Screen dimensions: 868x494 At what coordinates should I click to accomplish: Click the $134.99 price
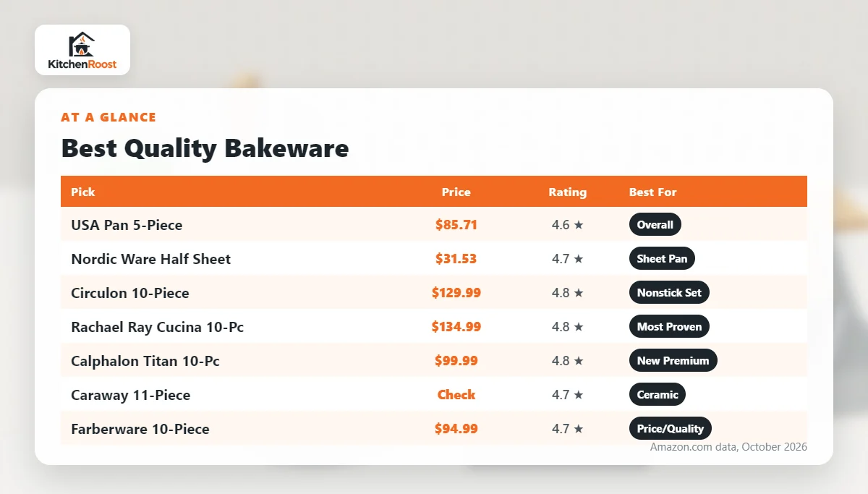[456, 327]
